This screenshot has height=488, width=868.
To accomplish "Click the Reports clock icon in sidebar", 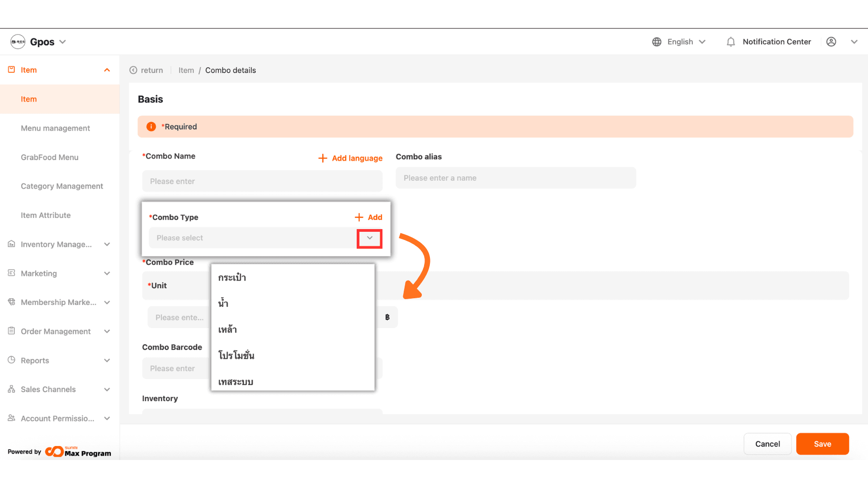I will (x=12, y=360).
